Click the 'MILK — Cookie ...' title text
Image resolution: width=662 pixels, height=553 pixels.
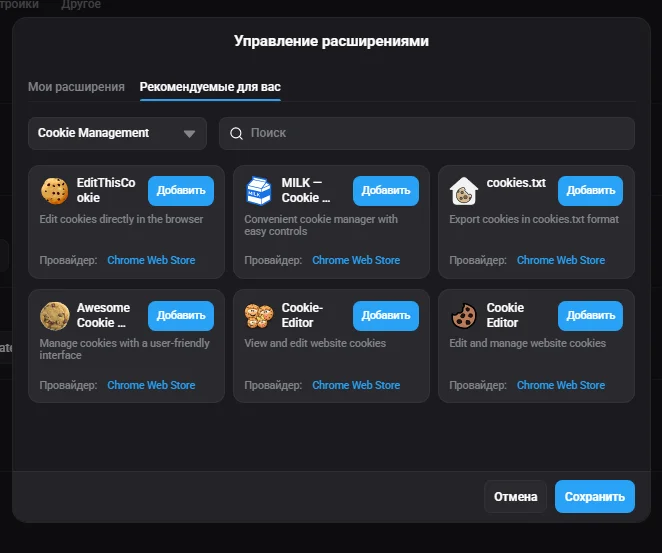[306, 190]
